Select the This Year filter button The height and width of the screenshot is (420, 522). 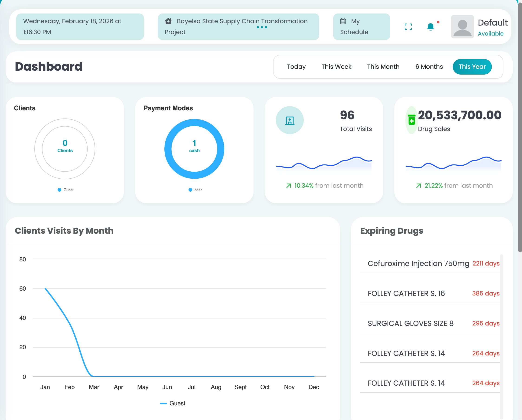[472, 67]
